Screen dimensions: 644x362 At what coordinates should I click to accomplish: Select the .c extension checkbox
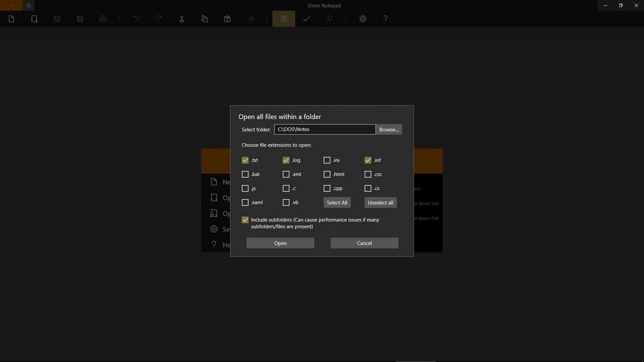point(286,188)
